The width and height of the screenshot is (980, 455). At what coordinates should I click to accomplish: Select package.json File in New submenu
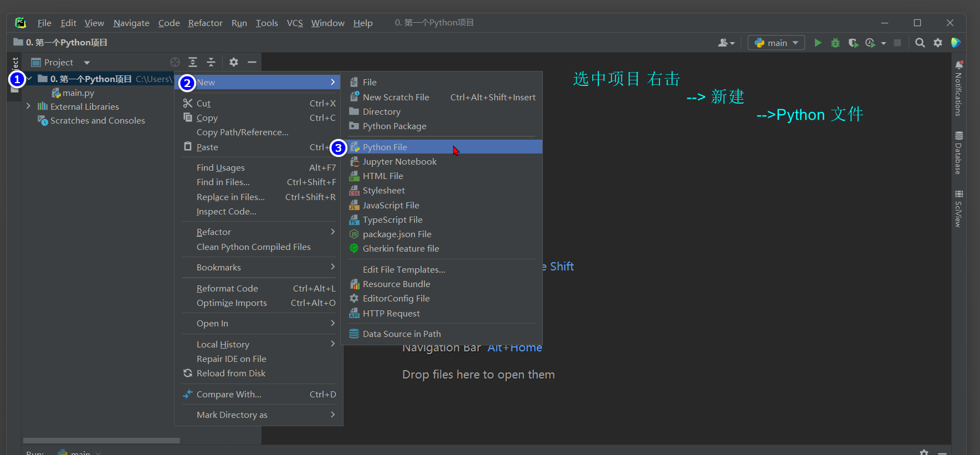pos(442,234)
